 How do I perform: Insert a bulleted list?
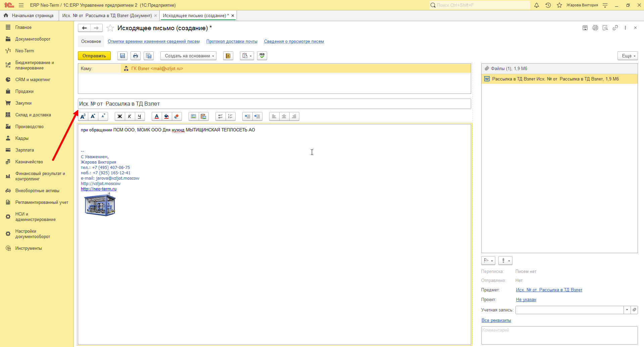tap(220, 116)
